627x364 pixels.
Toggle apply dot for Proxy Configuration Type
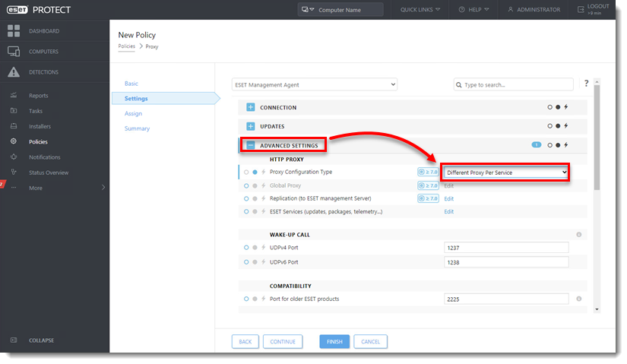255,172
